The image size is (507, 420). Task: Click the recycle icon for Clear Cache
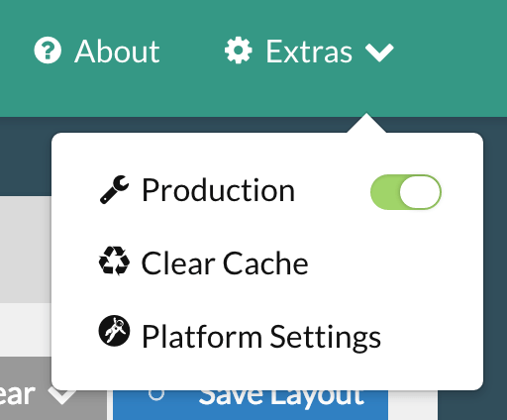click(114, 261)
